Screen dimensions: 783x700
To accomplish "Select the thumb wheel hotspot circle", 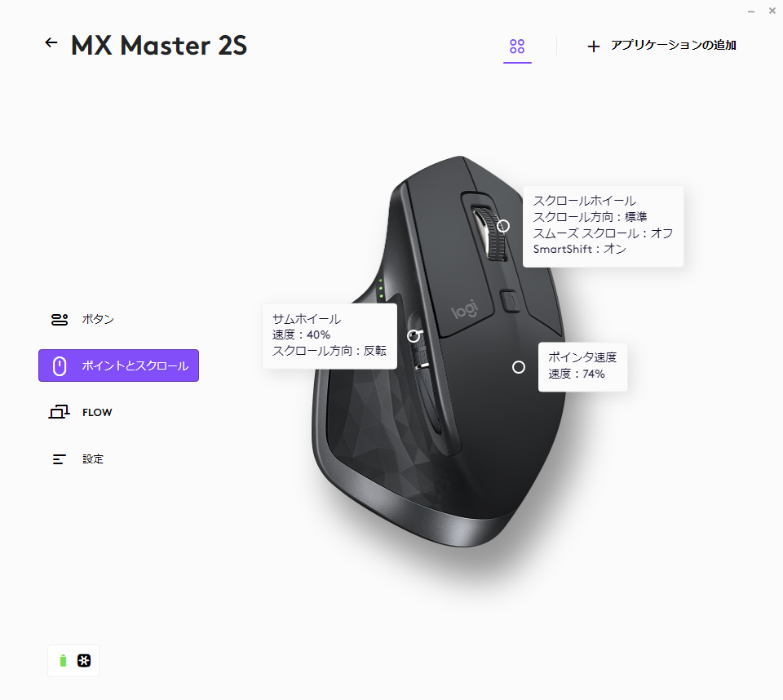I will pyautogui.click(x=414, y=336).
